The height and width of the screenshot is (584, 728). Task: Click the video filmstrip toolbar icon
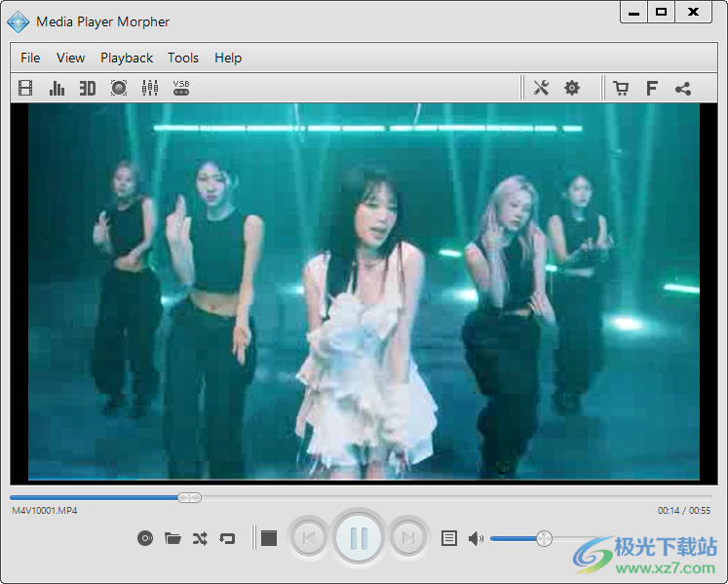(x=25, y=88)
